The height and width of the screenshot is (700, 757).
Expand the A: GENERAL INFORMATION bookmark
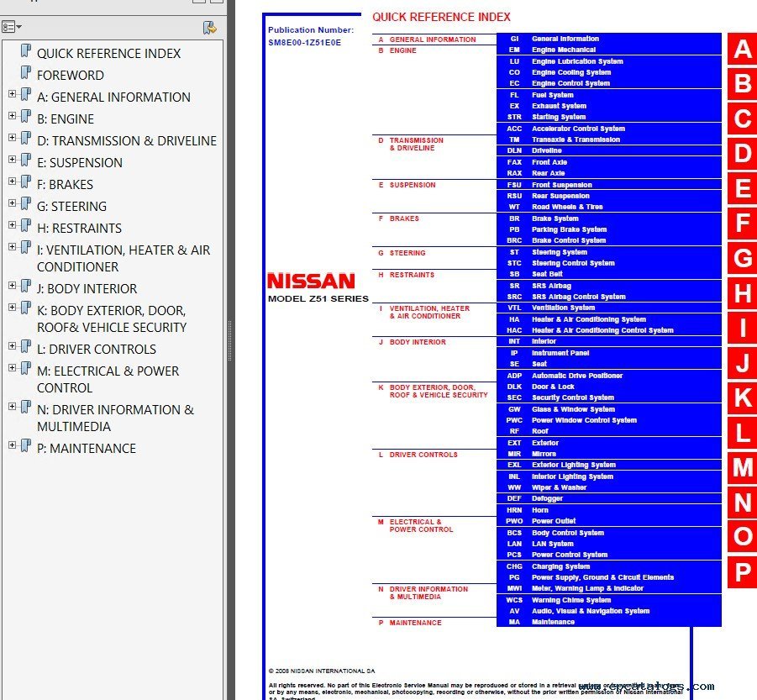pos(12,93)
